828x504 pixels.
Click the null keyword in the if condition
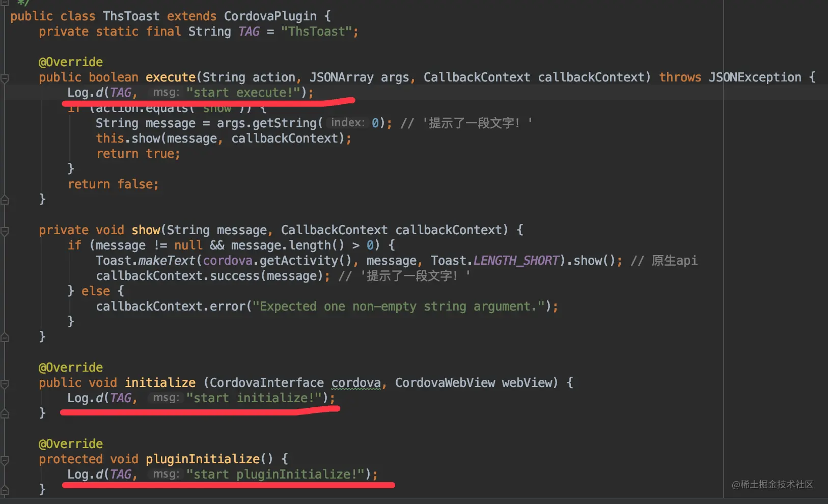(188, 245)
